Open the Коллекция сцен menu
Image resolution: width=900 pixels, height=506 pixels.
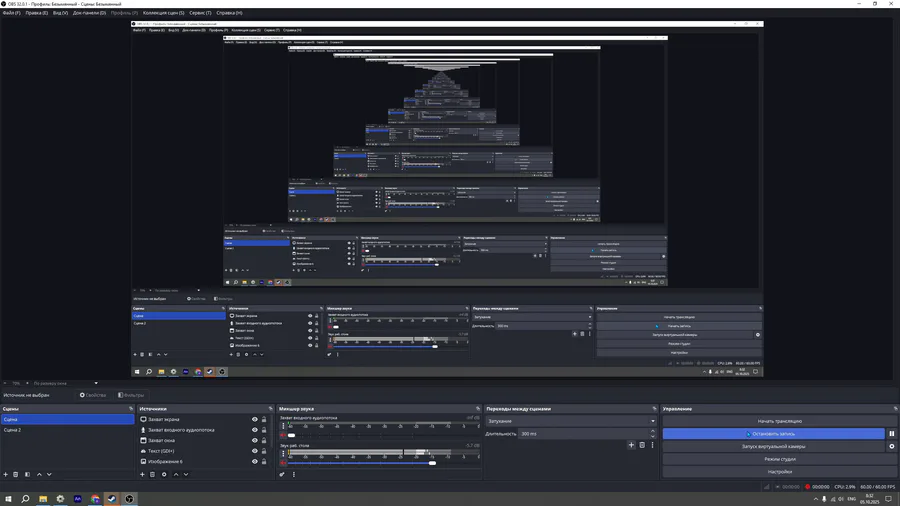point(164,13)
